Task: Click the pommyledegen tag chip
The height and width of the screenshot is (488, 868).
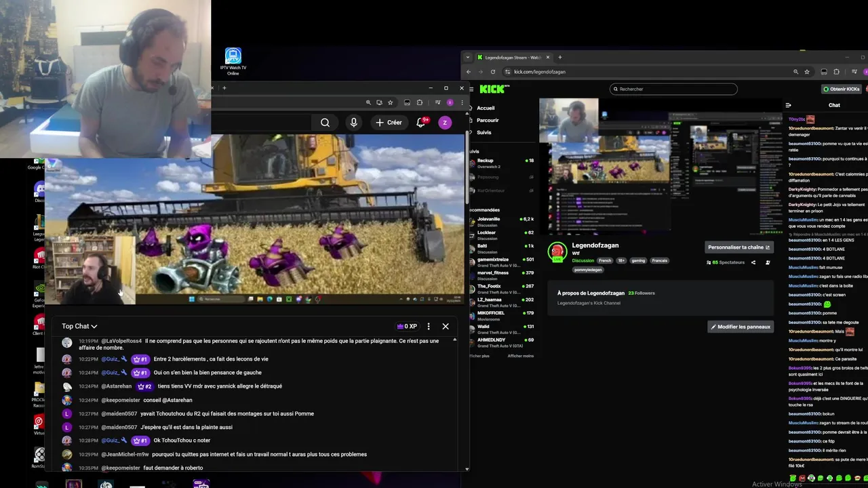Action: tap(588, 270)
